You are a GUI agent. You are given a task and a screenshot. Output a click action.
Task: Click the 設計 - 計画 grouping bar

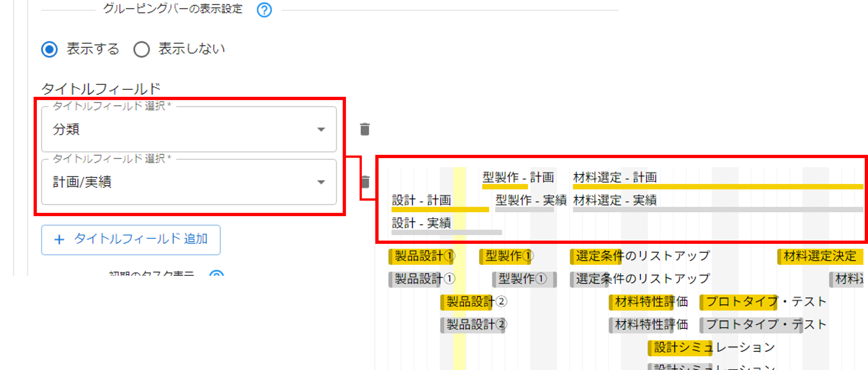tap(440, 209)
